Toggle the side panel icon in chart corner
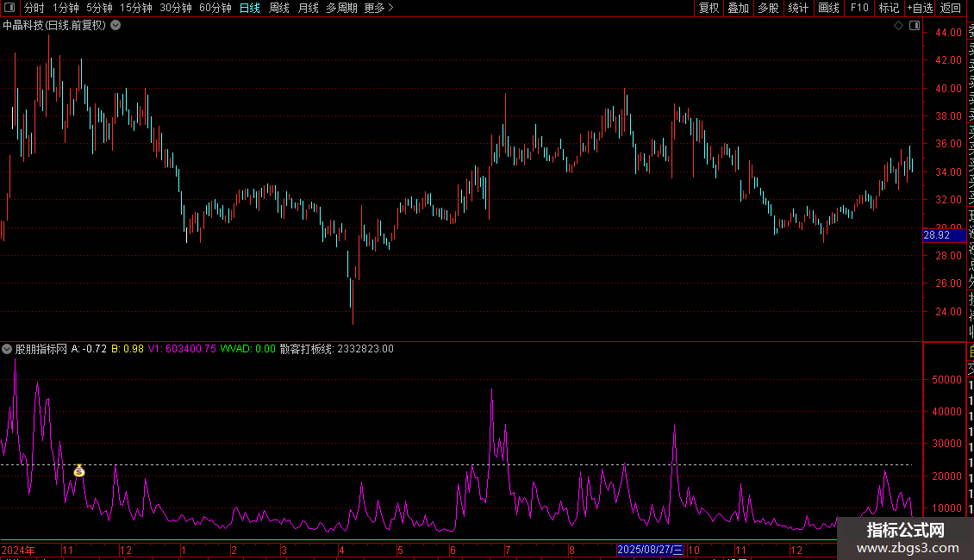Viewport: 974px width, 560px height. 915,26
